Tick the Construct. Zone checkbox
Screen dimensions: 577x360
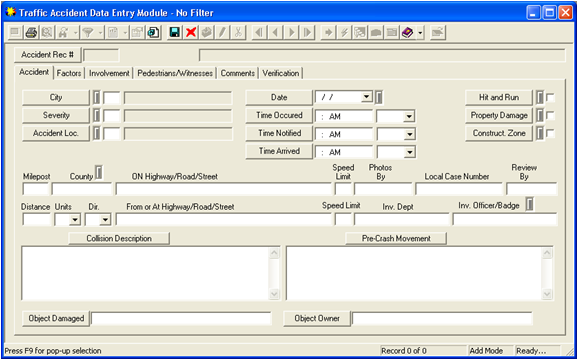point(550,133)
